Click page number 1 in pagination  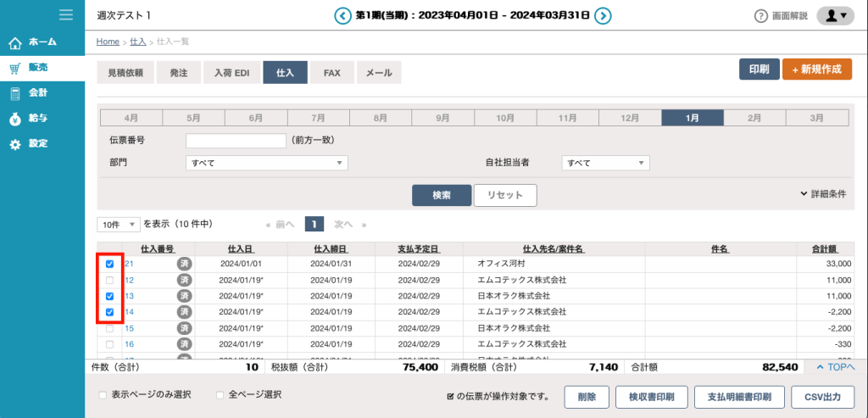click(x=314, y=224)
